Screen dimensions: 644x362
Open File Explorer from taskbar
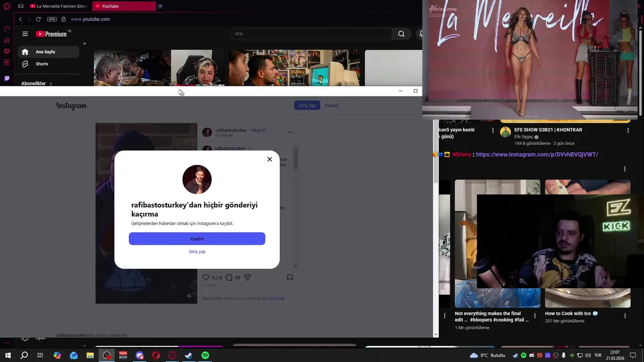click(x=90, y=355)
